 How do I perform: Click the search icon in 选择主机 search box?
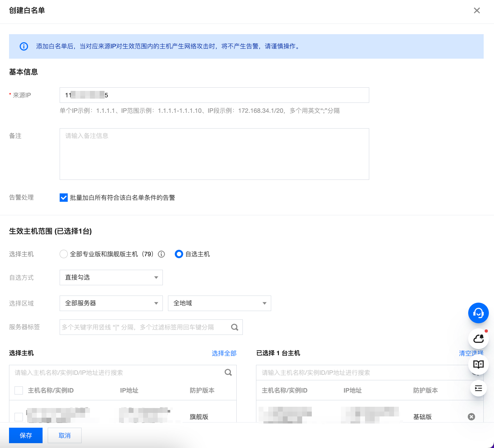(x=228, y=373)
